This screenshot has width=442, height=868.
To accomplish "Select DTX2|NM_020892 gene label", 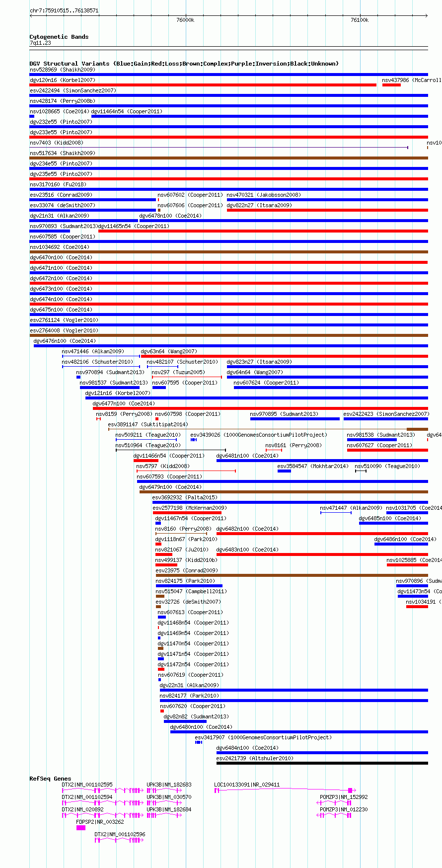I will pos(83,809).
